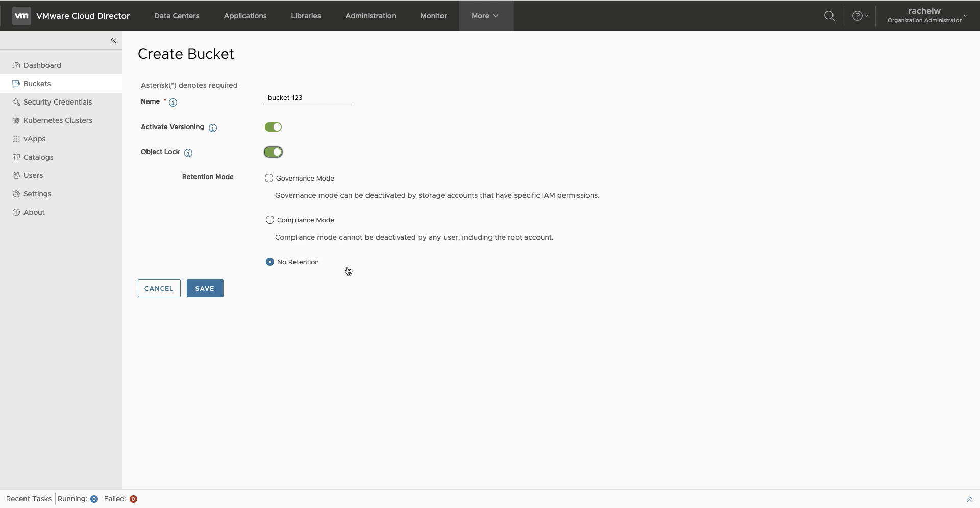
Task: Click the Failed tasks count badge
Action: tap(133, 499)
